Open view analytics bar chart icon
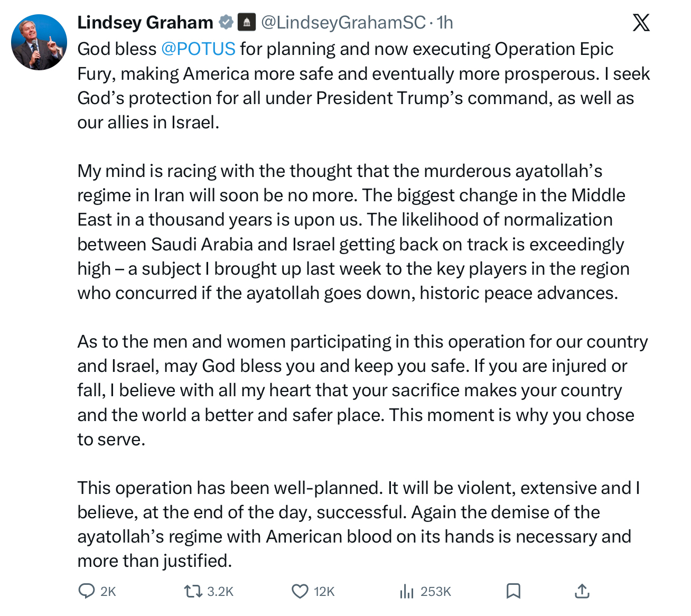 click(x=406, y=591)
